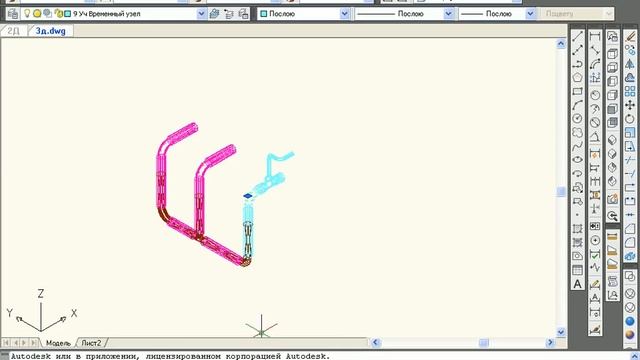This screenshot has height=360, width=640.
Task: Select the Explode tool
Action: tap(630, 256)
